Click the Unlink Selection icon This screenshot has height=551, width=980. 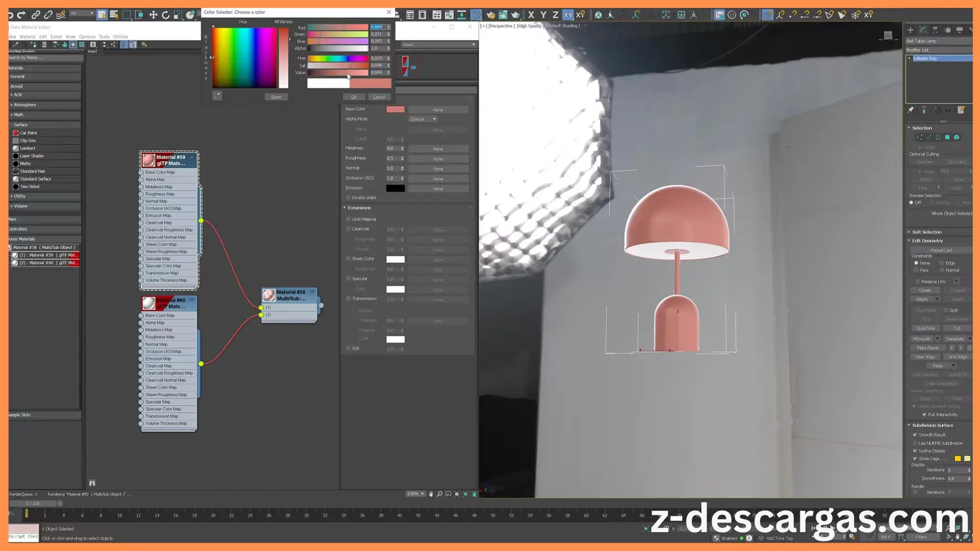click(x=48, y=15)
